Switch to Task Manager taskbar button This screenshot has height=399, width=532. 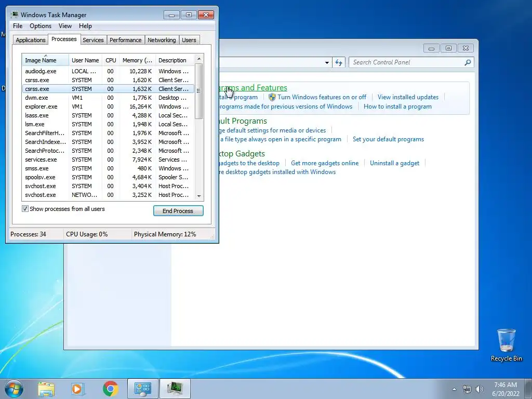tap(175, 389)
